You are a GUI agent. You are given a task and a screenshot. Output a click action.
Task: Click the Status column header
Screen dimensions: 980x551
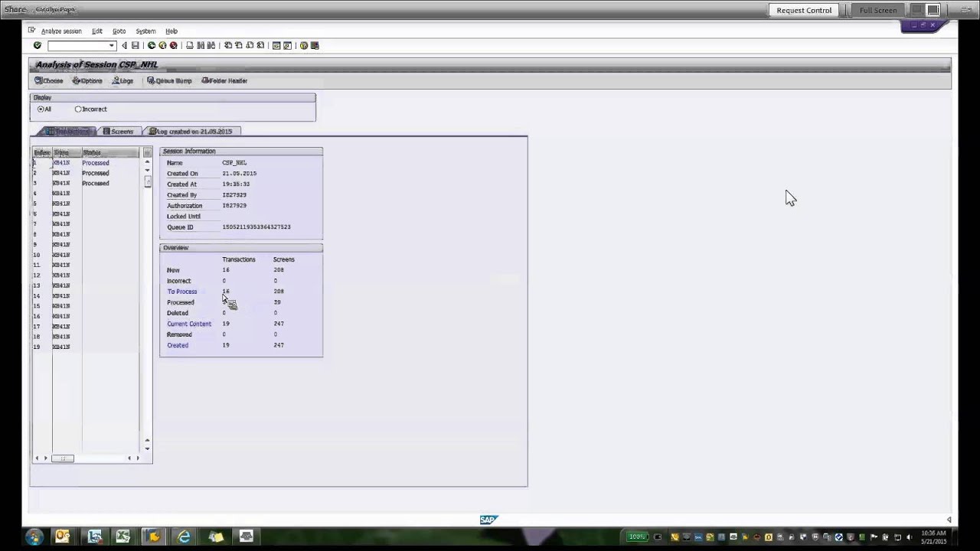click(x=110, y=152)
